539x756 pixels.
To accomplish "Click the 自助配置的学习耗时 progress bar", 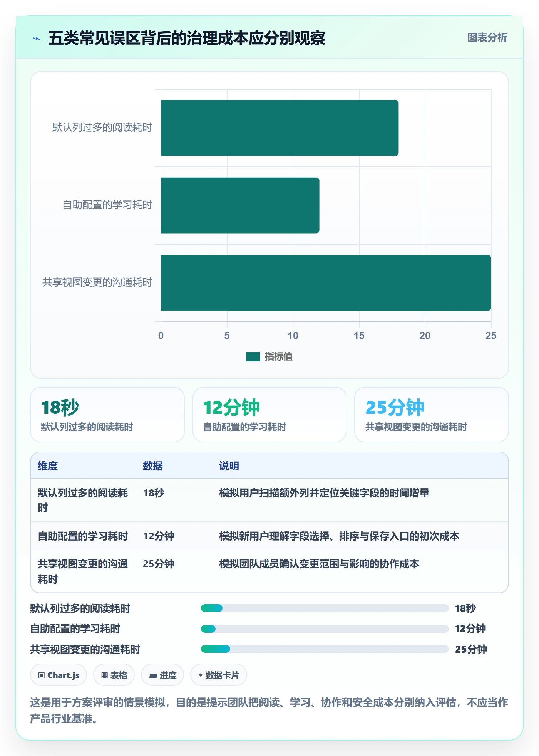I will point(325,629).
